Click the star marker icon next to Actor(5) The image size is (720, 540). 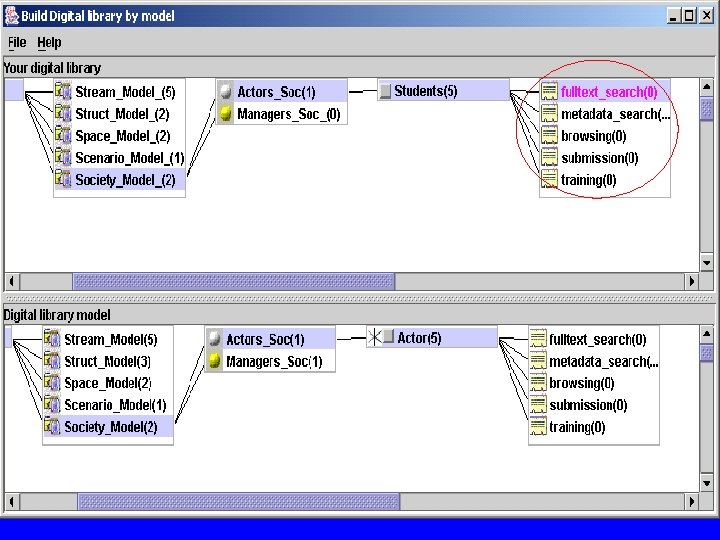(375, 338)
